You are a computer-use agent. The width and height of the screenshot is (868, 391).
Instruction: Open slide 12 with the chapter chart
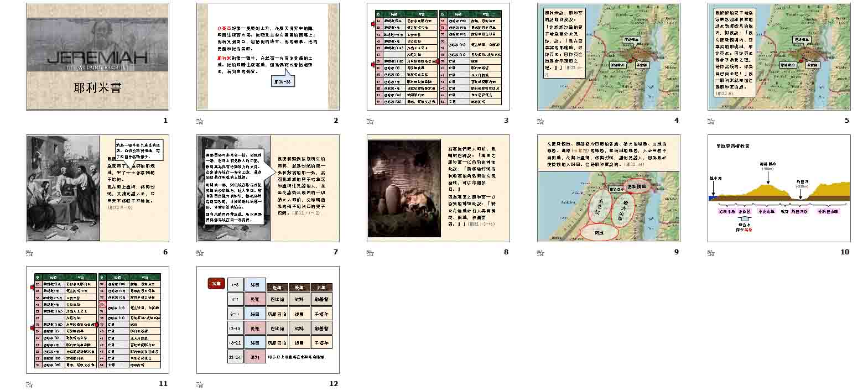[x=268, y=320]
